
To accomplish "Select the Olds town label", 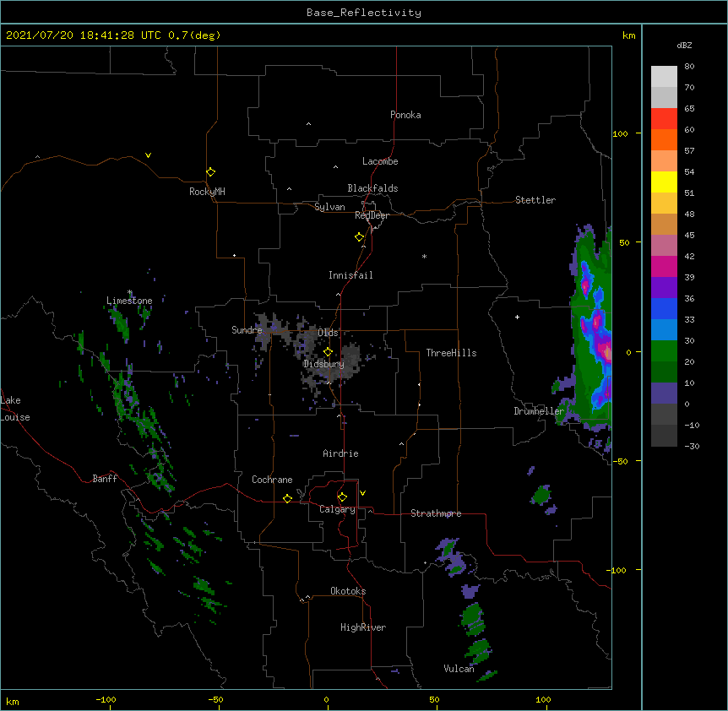I will tap(328, 333).
